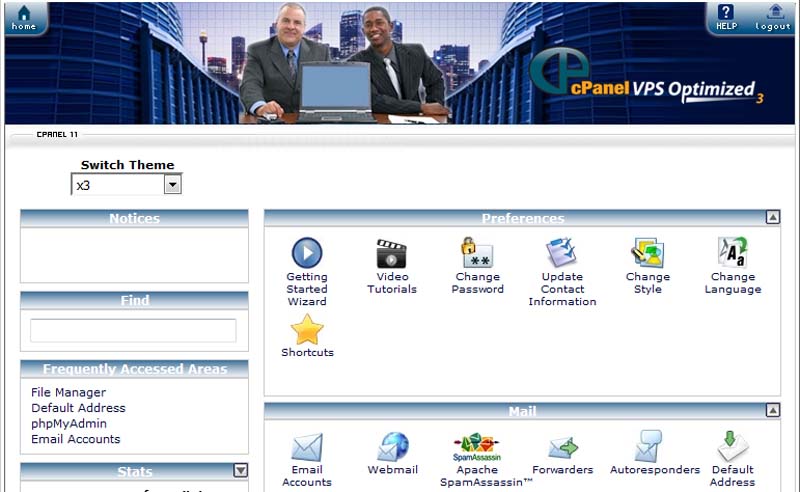The image size is (800, 492).
Task: Click the Find panel header
Action: click(x=135, y=300)
